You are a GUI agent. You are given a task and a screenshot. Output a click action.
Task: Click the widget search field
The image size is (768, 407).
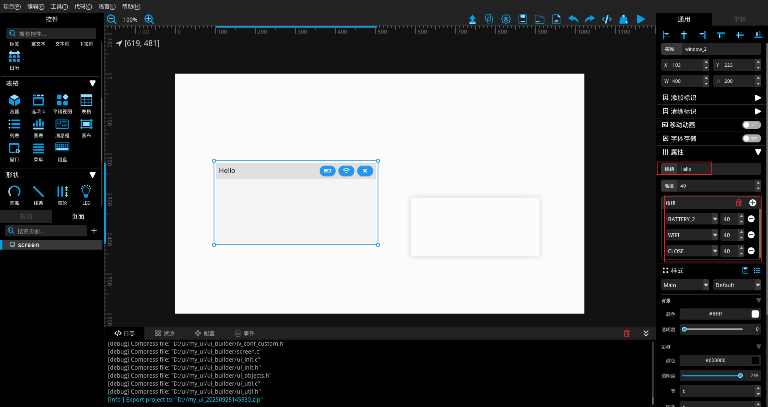51,34
